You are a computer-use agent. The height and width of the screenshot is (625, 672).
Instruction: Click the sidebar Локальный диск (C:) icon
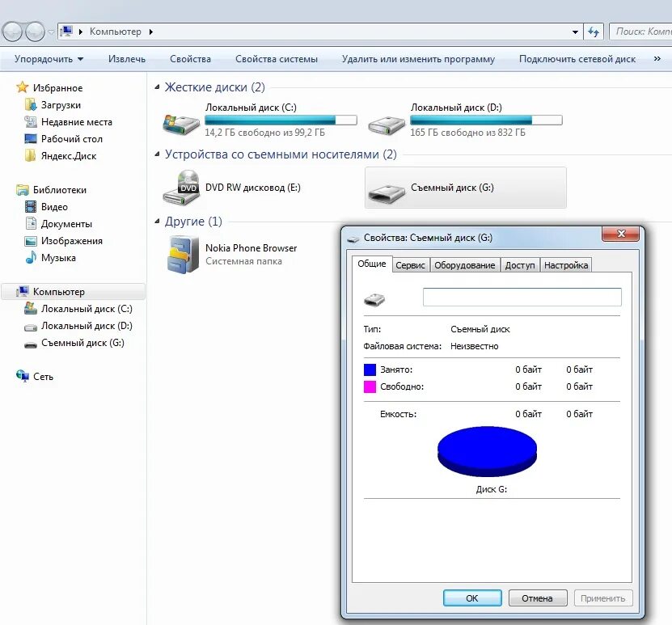click(x=31, y=308)
